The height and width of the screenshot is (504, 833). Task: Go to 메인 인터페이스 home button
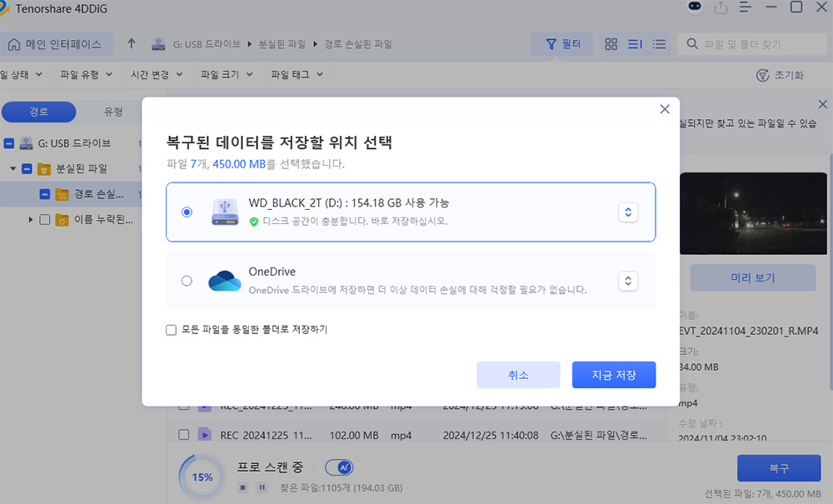point(55,44)
